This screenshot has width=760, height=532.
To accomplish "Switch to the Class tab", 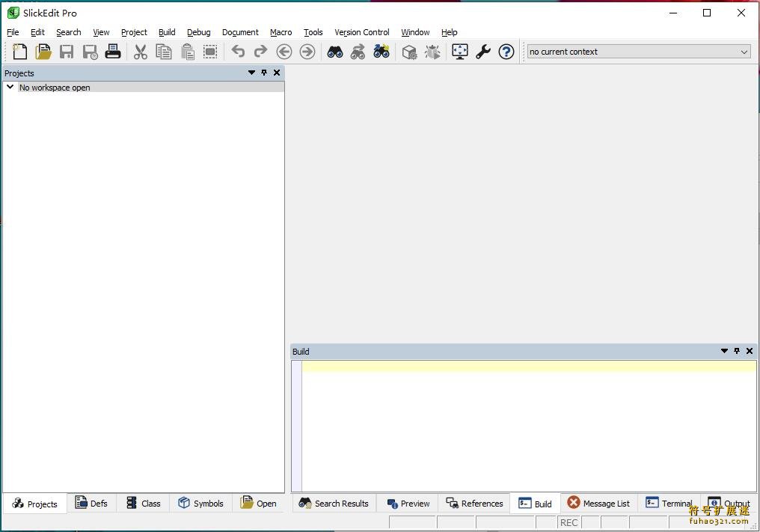I will pos(143,504).
